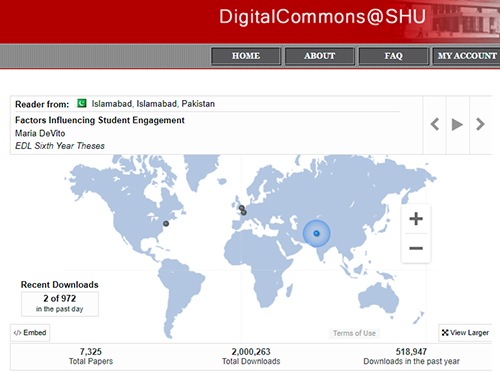Open the Terms of Use link

pyautogui.click(x=354, y=333)
